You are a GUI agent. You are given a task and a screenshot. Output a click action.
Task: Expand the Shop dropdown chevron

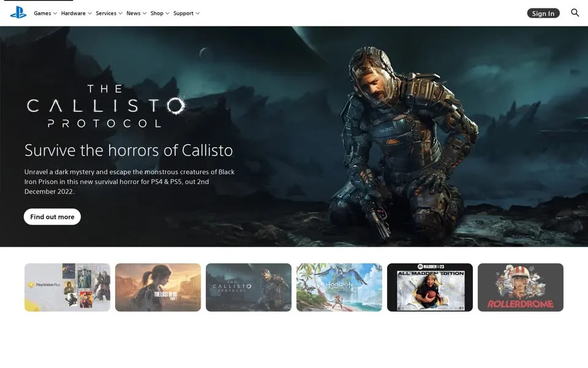point(167,13)
